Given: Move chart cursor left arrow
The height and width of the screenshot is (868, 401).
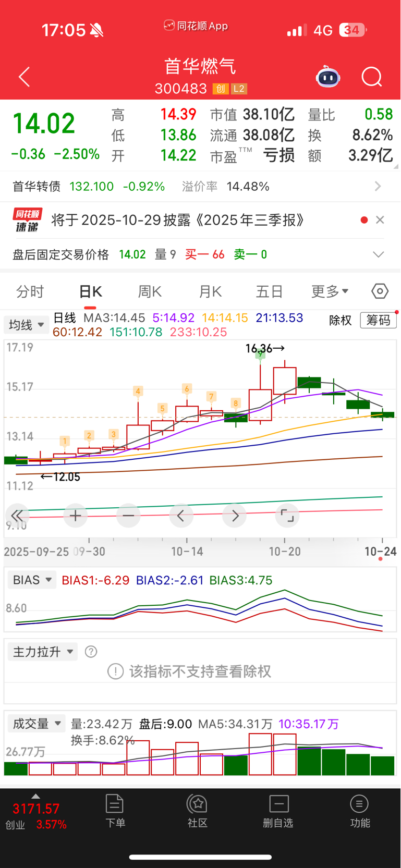Looking at the screenshot, I should [x=181, y=516].
